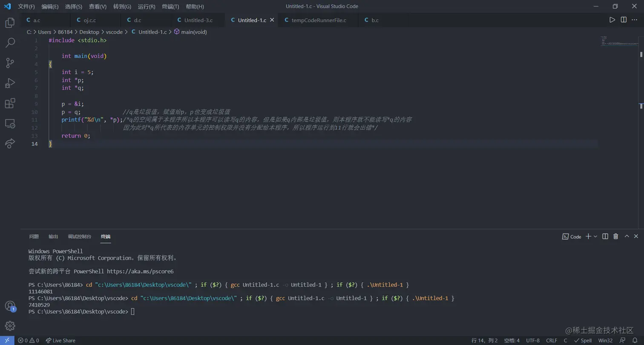
Task: Open the 终端(T) menu
Action: click(171, 6)
